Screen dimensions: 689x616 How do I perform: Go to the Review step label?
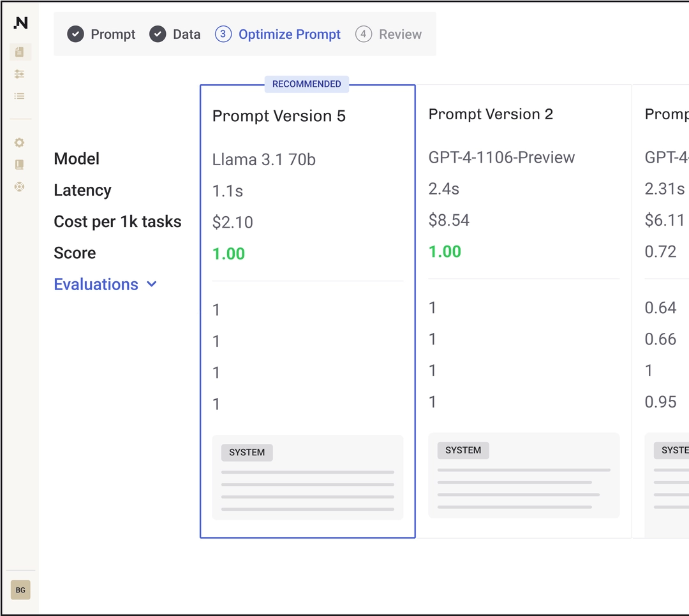click(x=400, y=34)
